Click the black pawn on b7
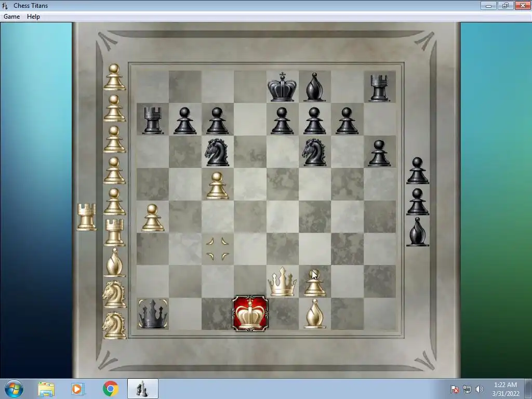The width and height of the screenshot is (532, 399). click(185, 121)
